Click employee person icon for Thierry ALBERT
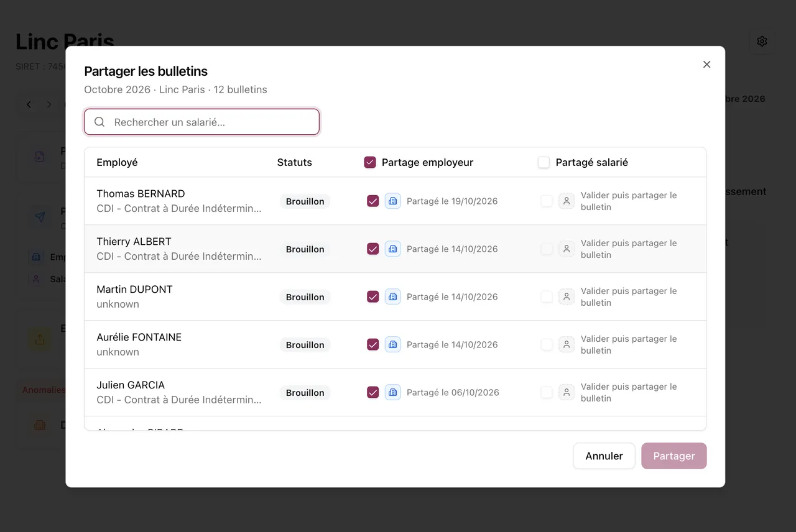 pyautogui.click(x=567, y=249)
